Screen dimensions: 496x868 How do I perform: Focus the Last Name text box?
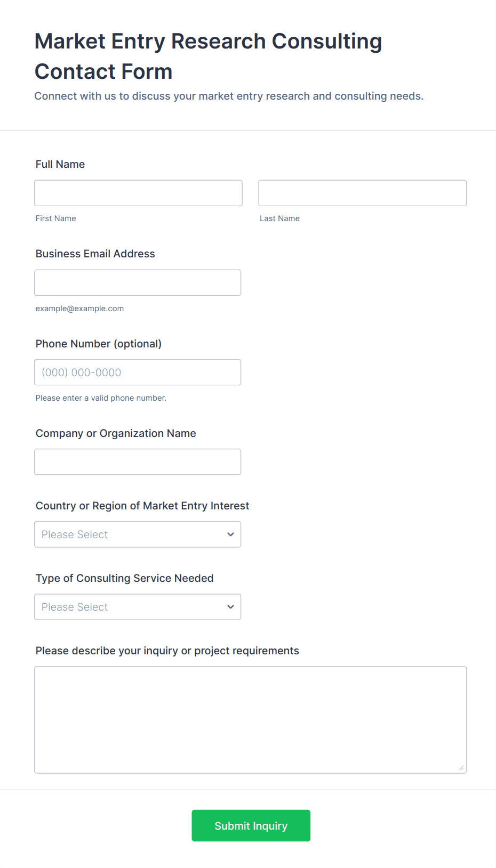(x=362, y=193)
